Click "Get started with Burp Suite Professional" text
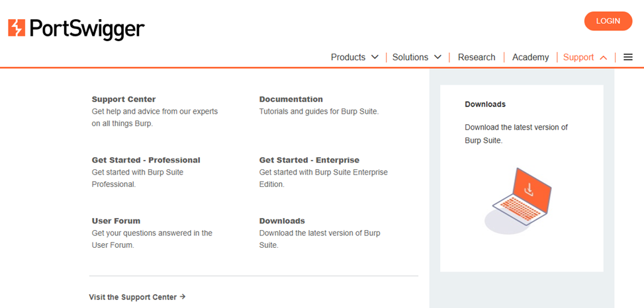Image resolution: width=644 pixels, height=308 pixels. point(137,178)
